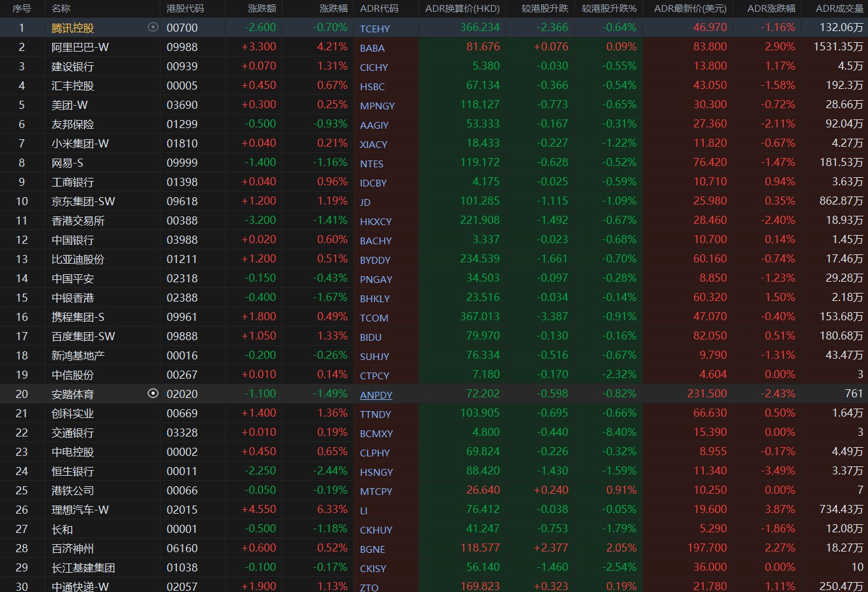
Task: Open the BABA ADR code
Action: [372, 48]
